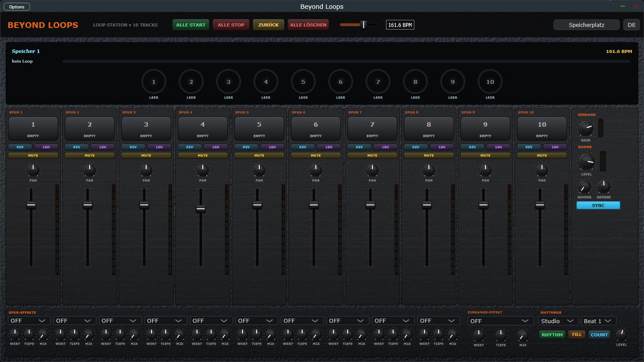Toggle 1SH on Spur 8
The image size is (644, 362).
[x=442, y=147]
